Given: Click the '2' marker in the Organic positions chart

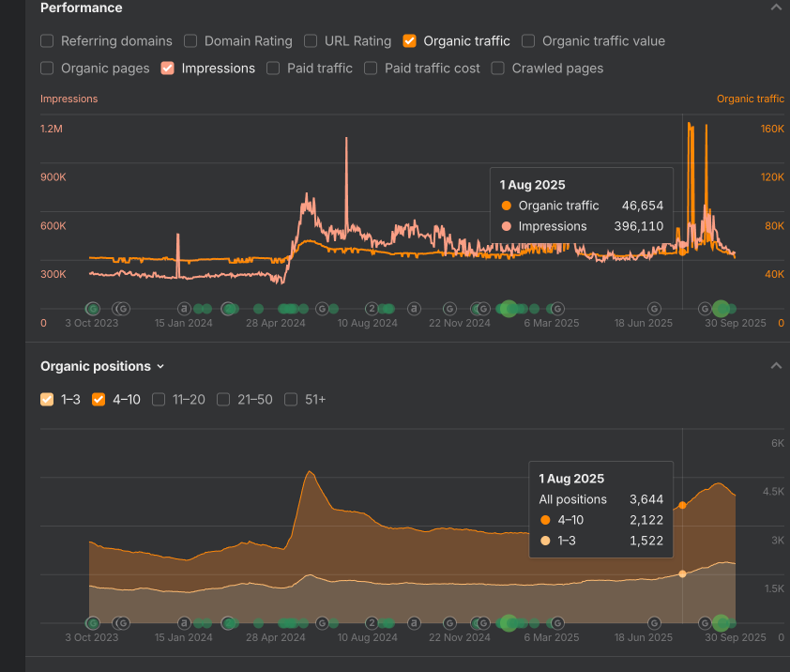Looking at the screenshot, I should click(372, 622).
